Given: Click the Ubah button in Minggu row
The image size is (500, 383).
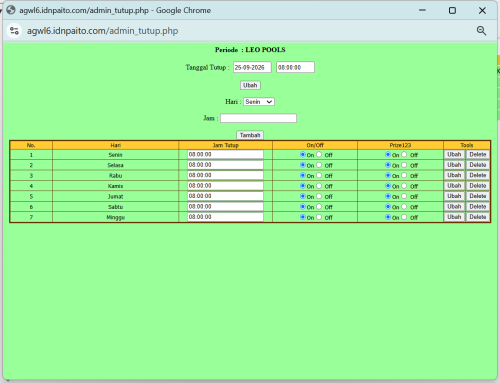Looking at the screenshot, I should pos(454,217).
